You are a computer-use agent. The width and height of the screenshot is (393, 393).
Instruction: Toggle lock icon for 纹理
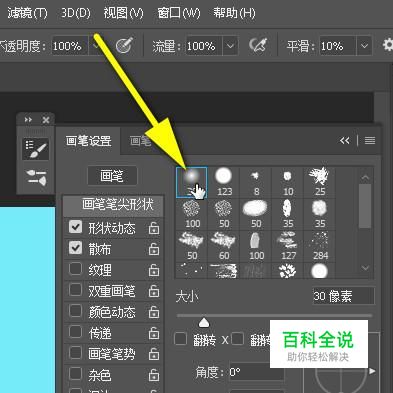click(x=154, y=270)
